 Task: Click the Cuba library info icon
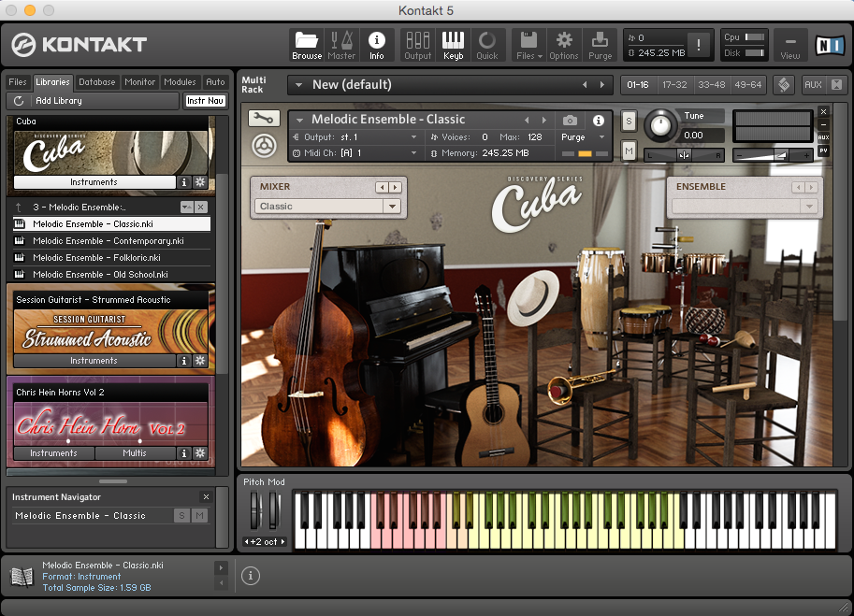(x=184, y=181)
